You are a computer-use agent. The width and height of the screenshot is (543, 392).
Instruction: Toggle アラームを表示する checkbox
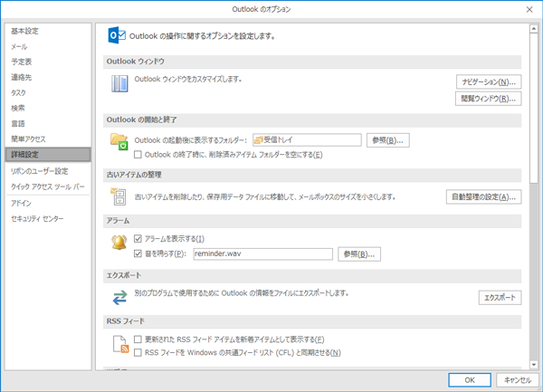pos(138,239)
